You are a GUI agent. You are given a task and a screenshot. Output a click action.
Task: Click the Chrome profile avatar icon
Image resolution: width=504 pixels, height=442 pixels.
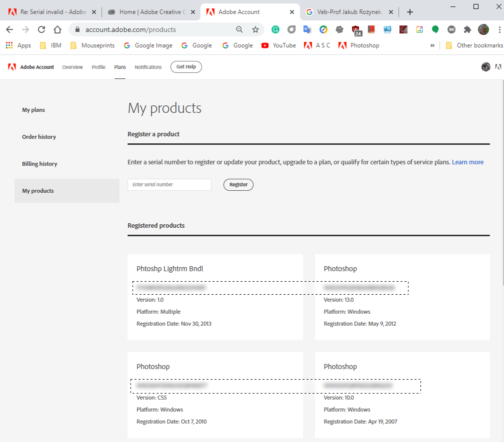pyautogui.click(x=483, y=29)
